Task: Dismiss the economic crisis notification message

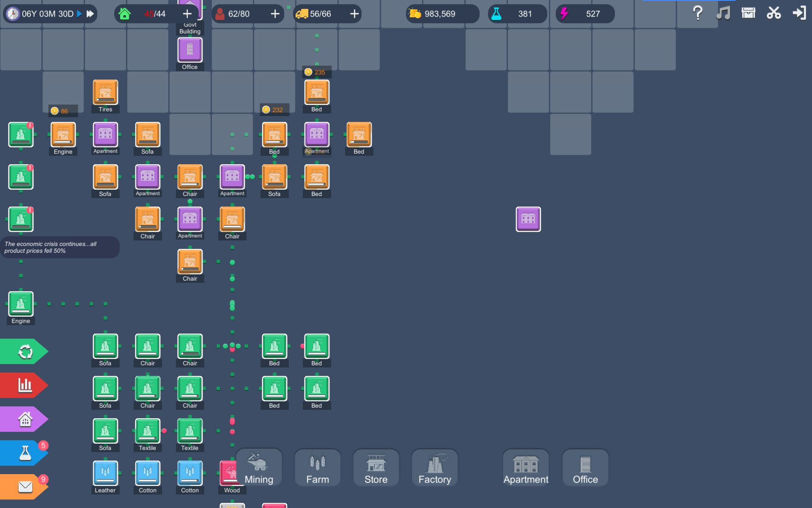Action: (60, 247)
